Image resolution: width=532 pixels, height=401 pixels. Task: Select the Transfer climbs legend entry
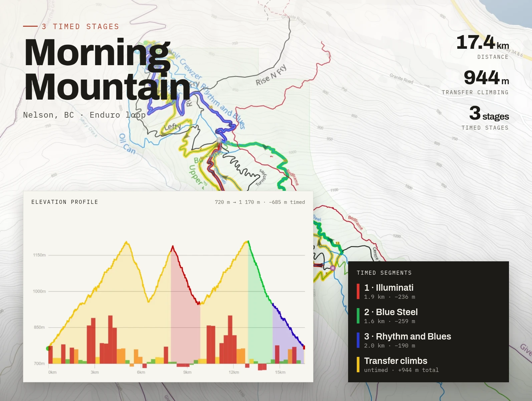429,365
